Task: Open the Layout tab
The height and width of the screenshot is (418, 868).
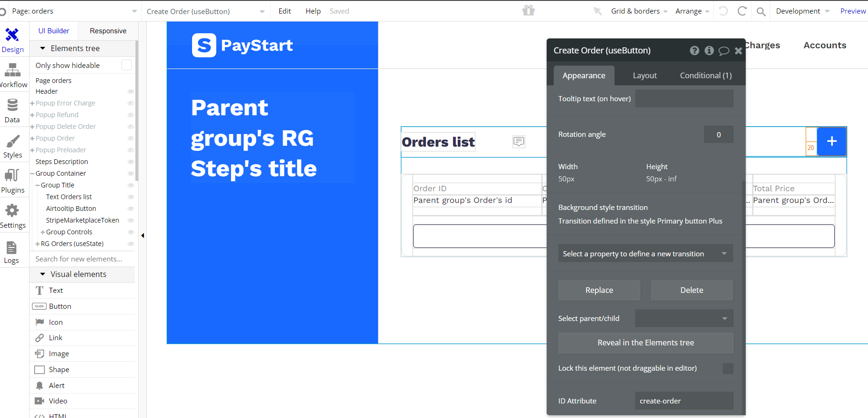Action: point(645,75)
